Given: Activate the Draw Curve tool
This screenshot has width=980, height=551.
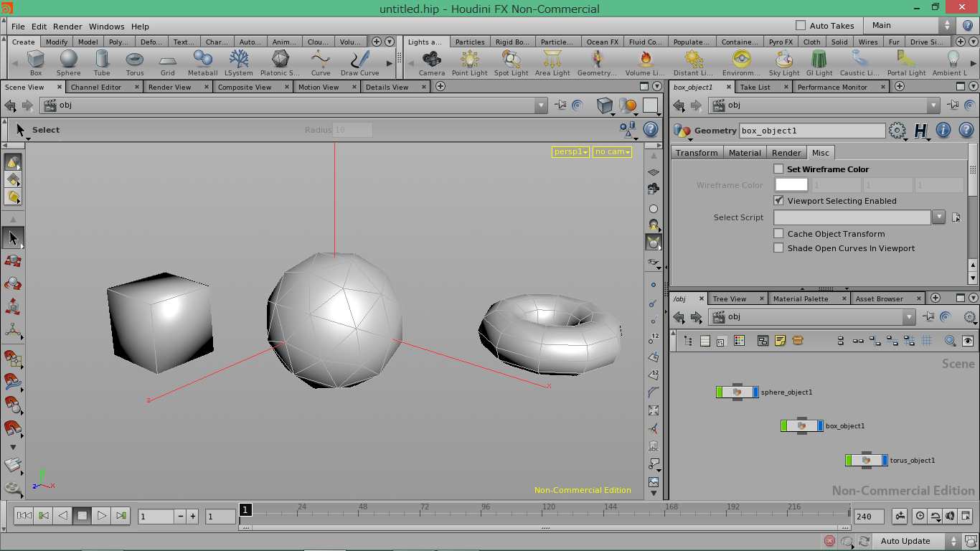Looking at the screenshot, I should pos(360,62).
